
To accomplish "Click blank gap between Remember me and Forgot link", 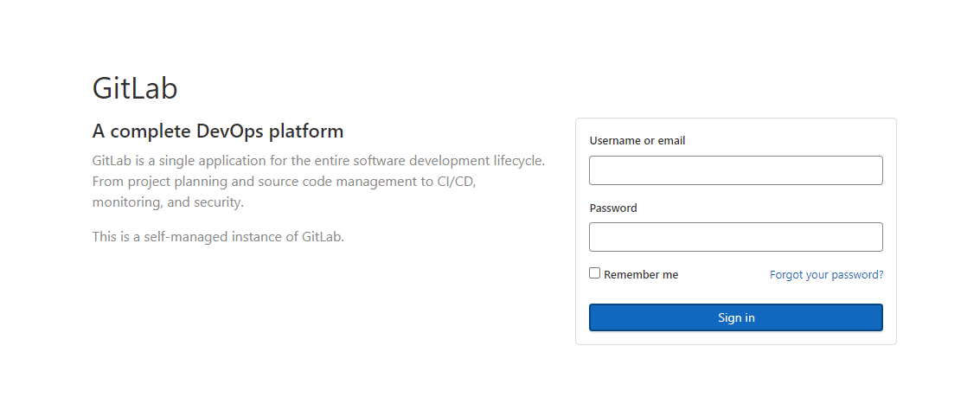I will tap(724, 274).
